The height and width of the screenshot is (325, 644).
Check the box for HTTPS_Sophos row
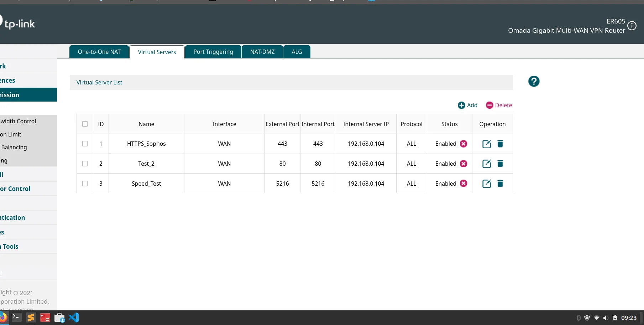click(85, 144)
